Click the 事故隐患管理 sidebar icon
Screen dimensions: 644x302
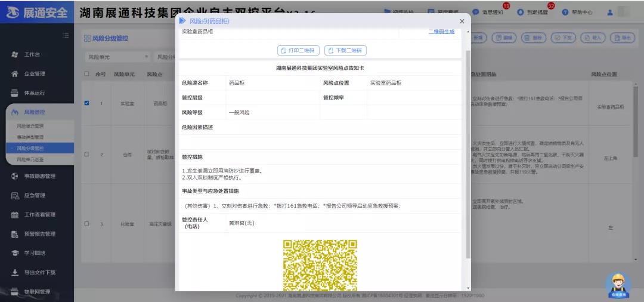[15, 176]
